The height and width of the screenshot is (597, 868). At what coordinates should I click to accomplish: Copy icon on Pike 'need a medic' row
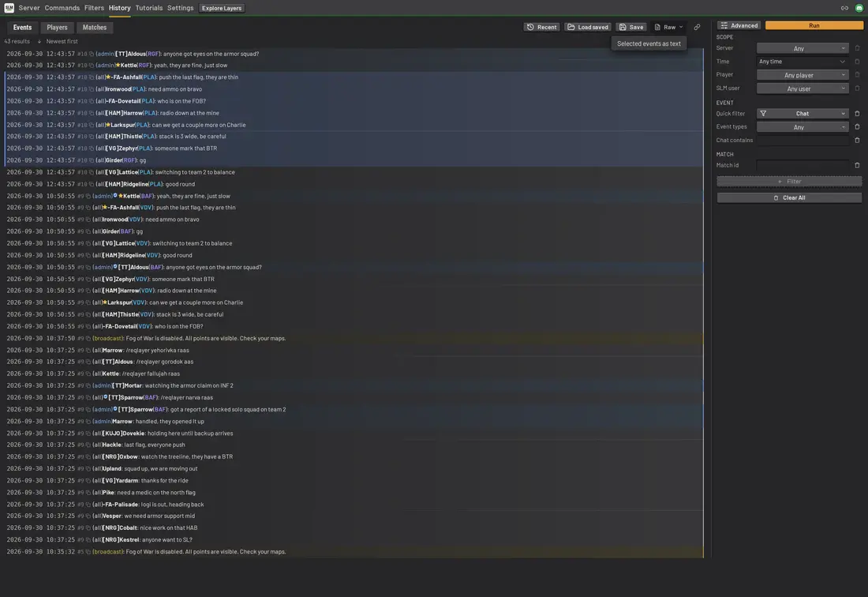(x=88, y=492)
